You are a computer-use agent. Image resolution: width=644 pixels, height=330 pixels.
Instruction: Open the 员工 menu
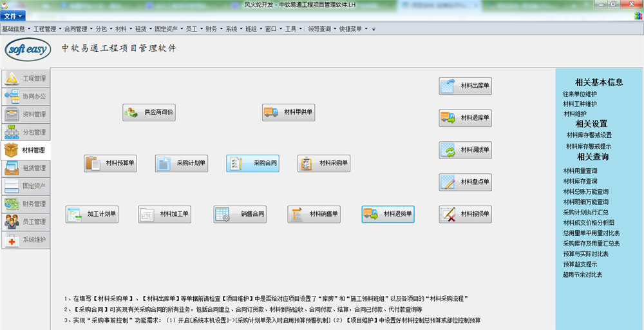point(194,29)
